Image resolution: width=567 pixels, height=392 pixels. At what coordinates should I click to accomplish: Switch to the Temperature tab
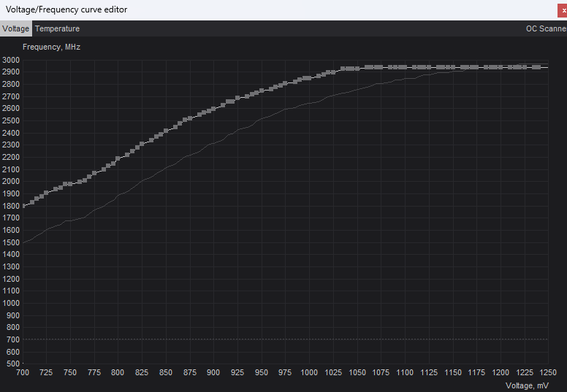point(57,28)
